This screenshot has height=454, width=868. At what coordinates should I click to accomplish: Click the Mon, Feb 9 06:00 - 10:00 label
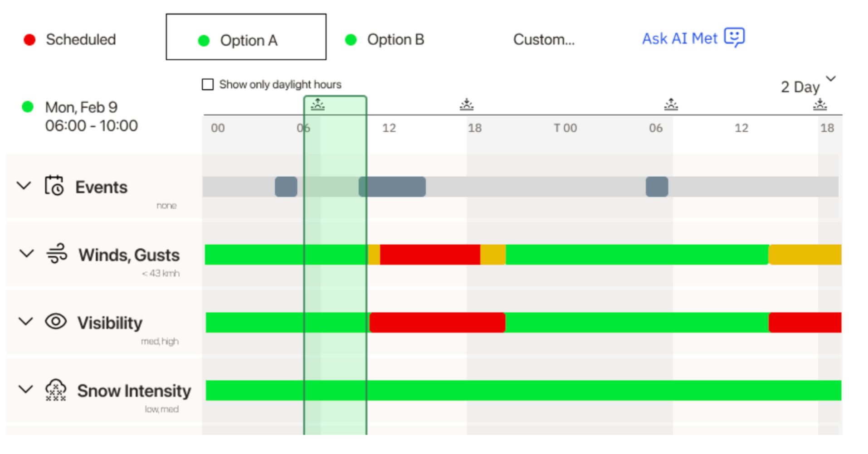pos(91,116)
